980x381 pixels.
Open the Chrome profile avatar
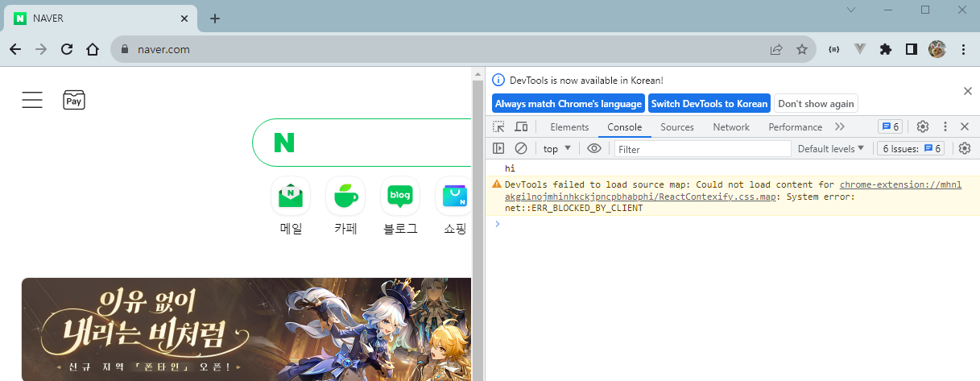[x=937, y=49]
